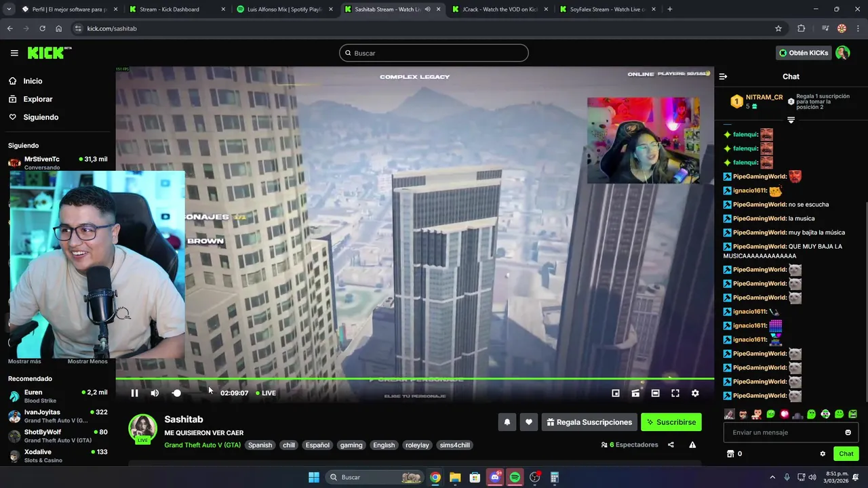Click the green stream progress bar
Viewport: 868px width, 488px height.
414,378
